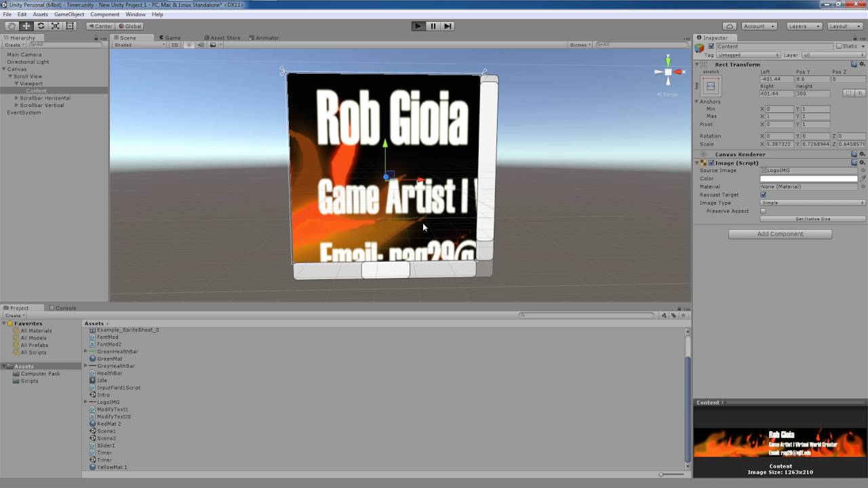
Task: Click the Project icon size slider
Action: 671,474
